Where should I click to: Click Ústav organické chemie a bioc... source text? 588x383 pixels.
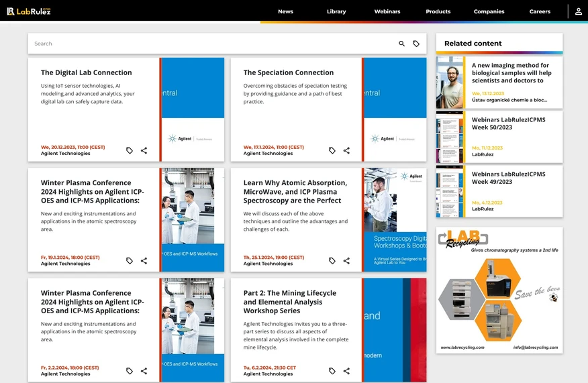pyautogui.click(x=509, y=100)
